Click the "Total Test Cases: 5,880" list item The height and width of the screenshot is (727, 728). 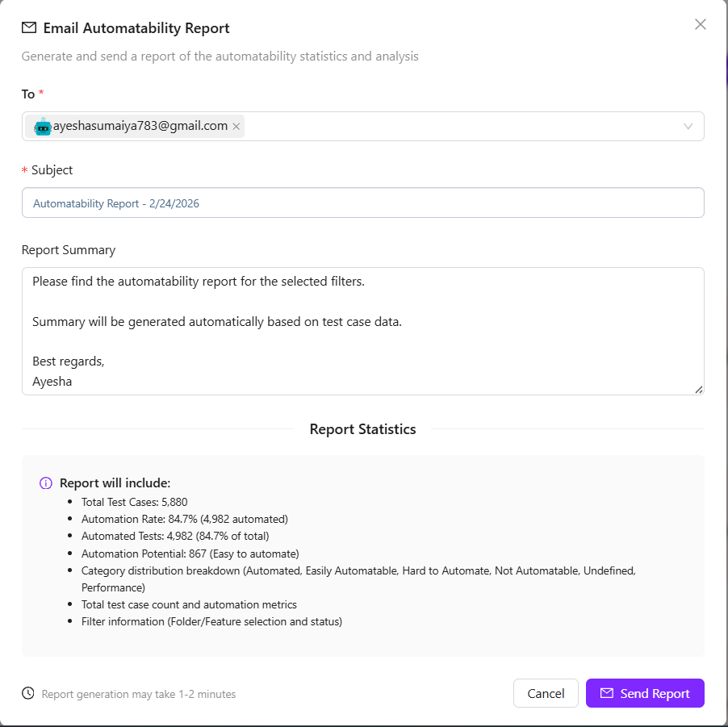(x=135, y=502)
